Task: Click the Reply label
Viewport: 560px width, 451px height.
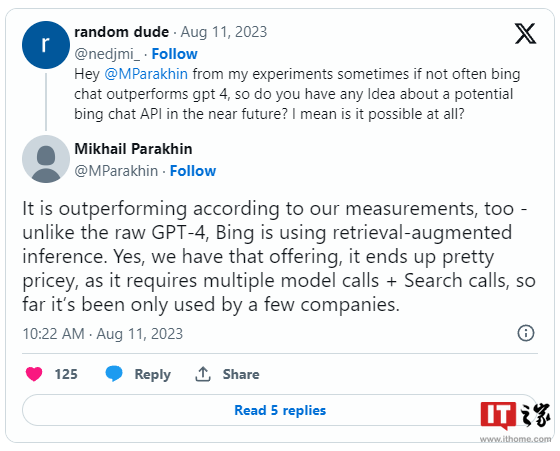Action: click(152, 374)
